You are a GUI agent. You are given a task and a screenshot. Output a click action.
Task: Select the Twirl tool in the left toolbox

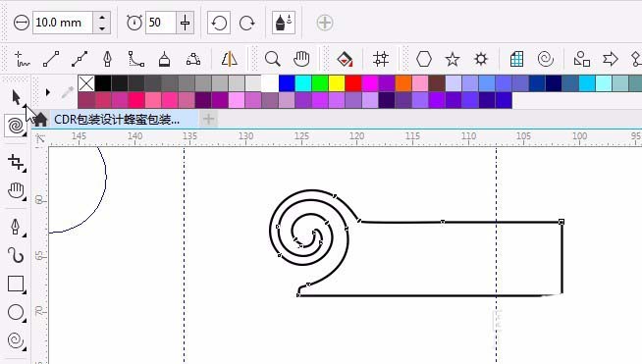[x=16, y=126]
